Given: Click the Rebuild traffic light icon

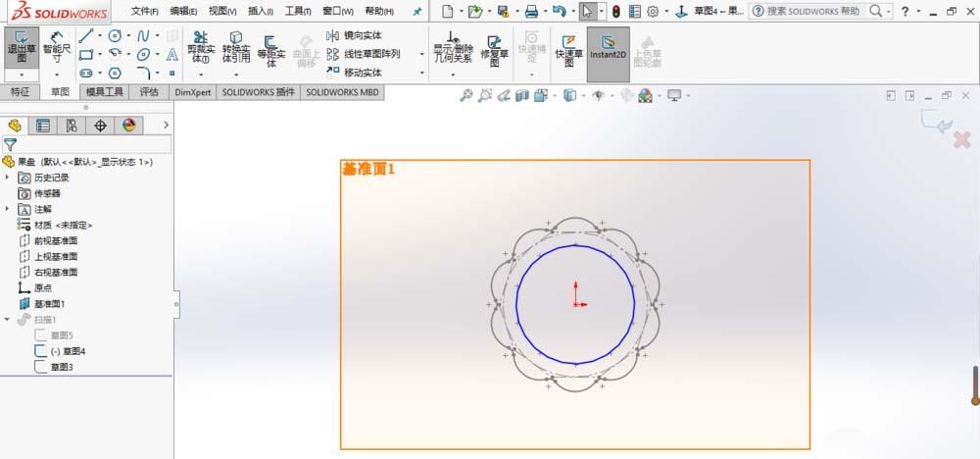Looking at the screenshot, I should [615, 11].
